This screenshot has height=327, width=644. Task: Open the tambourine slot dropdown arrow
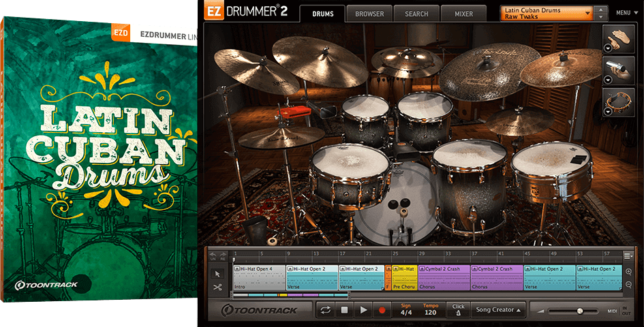608,112
